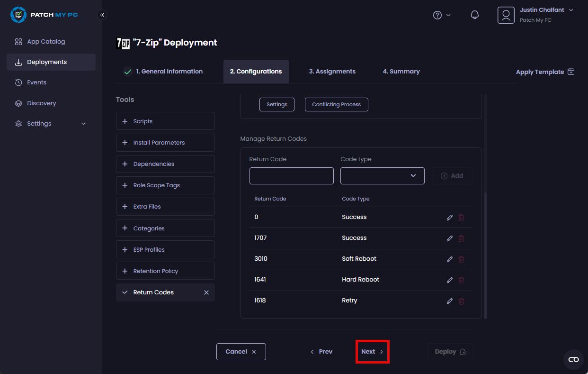This screenshot has height=374, width=588.
Task: Switch to the 3. Assignments tab
Action: point(332,72)
